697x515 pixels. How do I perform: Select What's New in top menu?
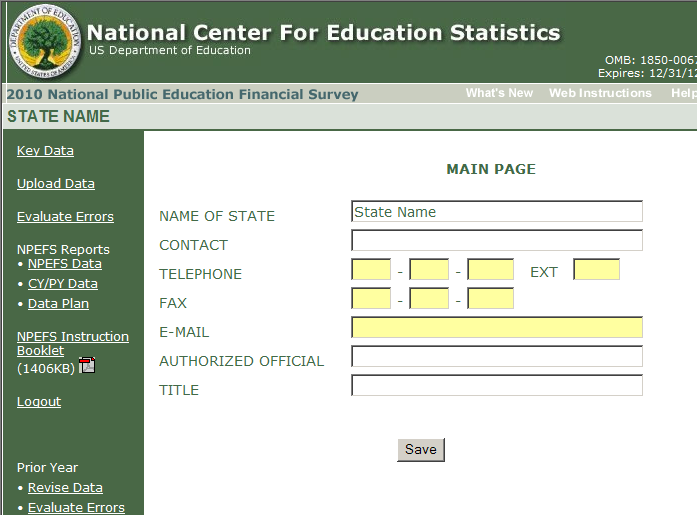pos(499,93)
